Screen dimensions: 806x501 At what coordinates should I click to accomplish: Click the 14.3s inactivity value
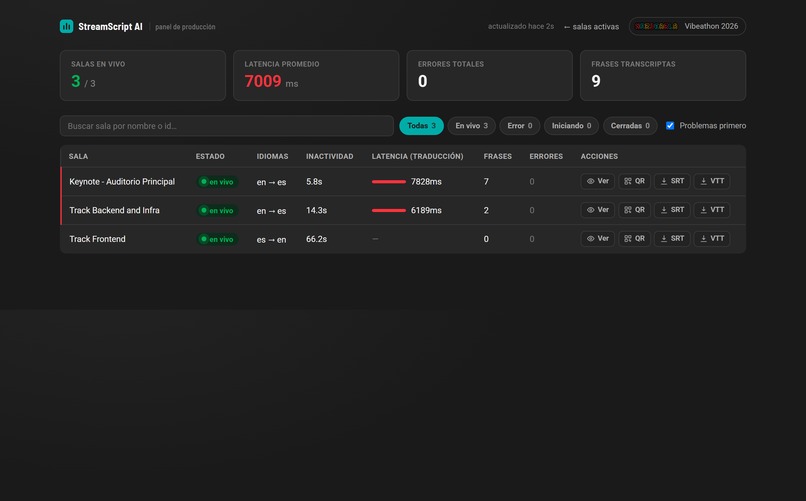tap(316, 210)
